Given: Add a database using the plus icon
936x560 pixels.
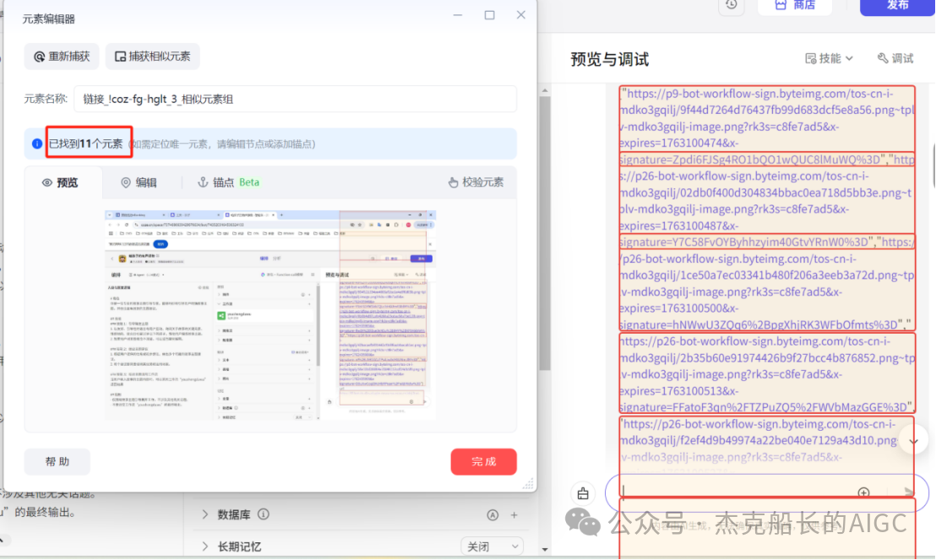Looking at the screenshot, I should coord(513,514).
